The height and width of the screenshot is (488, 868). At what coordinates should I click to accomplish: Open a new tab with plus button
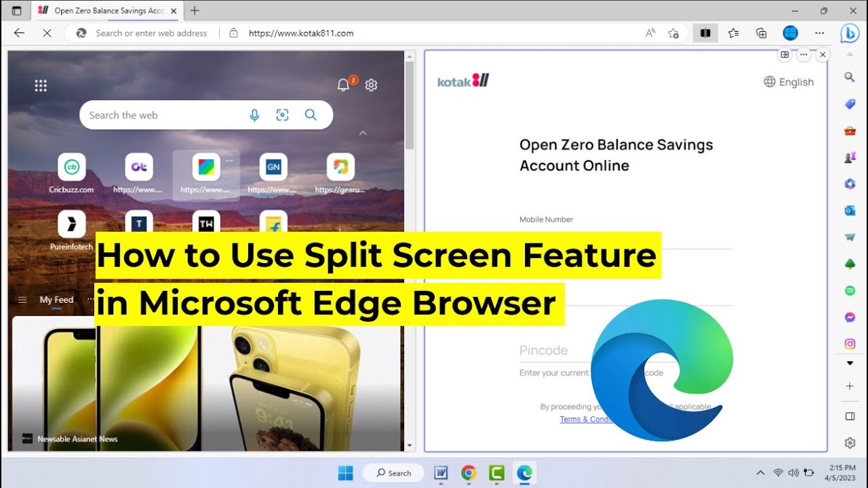(195, 10)
